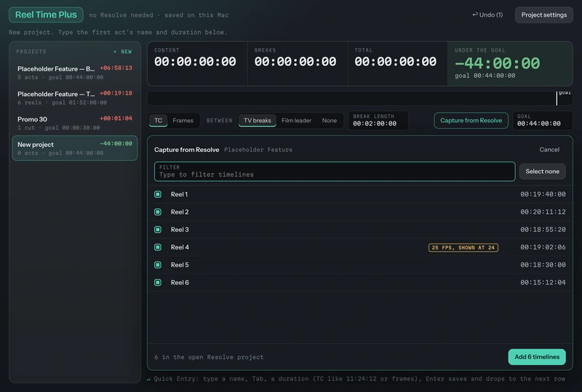Click the Reel 1 timeline name
582x392 pixels.
(179, 194)
